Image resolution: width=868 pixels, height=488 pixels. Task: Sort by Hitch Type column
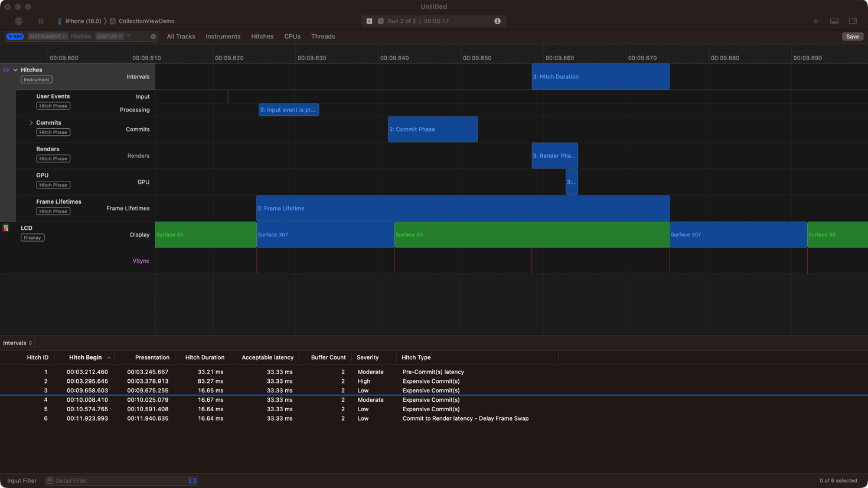click(x=416, y=357)
